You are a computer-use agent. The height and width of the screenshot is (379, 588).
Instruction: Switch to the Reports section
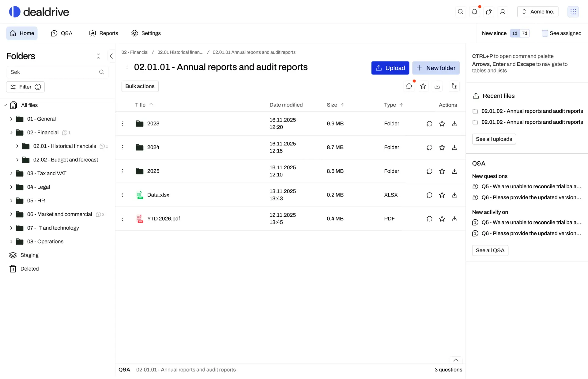pyautogui.click(x=103, y=33)
